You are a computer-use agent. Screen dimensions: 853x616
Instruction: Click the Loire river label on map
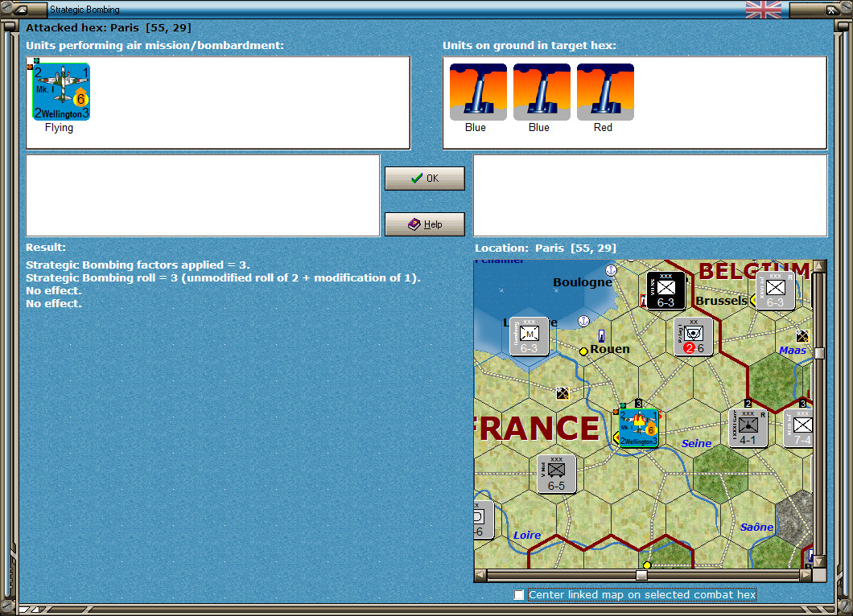527,535
